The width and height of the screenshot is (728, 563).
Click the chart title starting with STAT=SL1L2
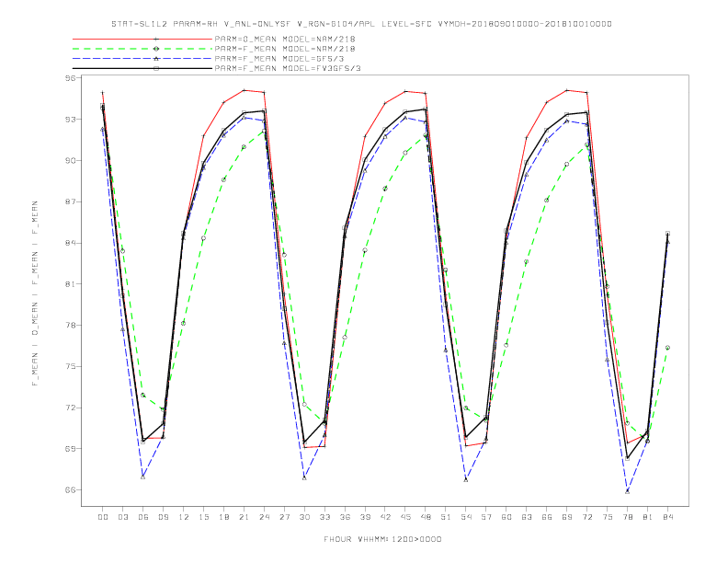361,24
